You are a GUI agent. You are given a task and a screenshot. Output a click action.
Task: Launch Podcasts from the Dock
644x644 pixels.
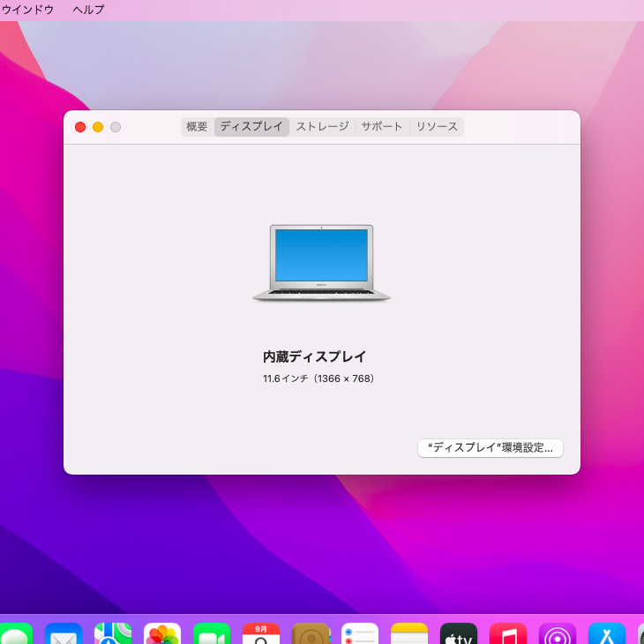[x=558, y=633]
